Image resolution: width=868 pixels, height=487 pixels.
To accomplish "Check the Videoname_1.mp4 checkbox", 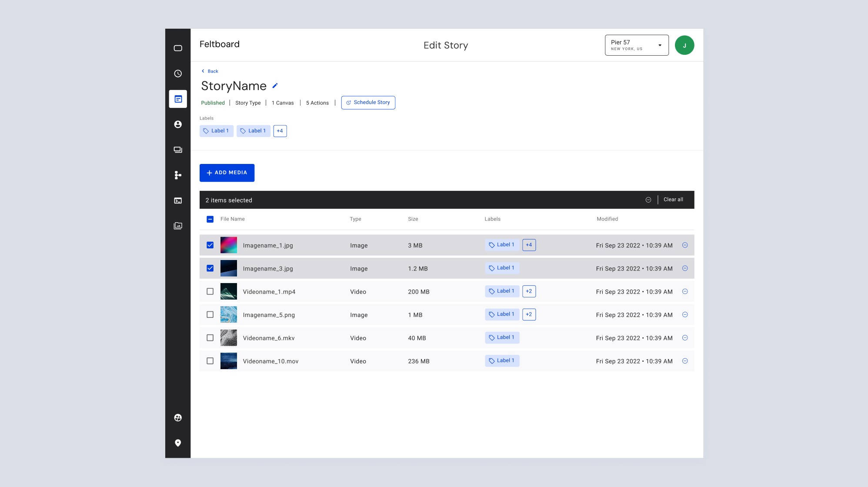I will 210,291.
